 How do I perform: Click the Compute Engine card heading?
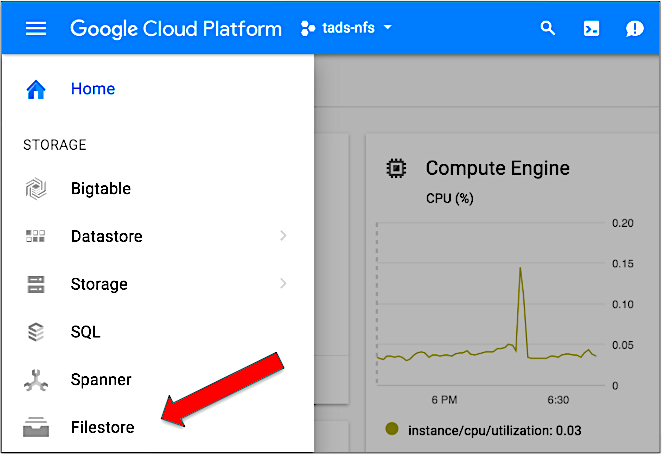pos(497,168)
